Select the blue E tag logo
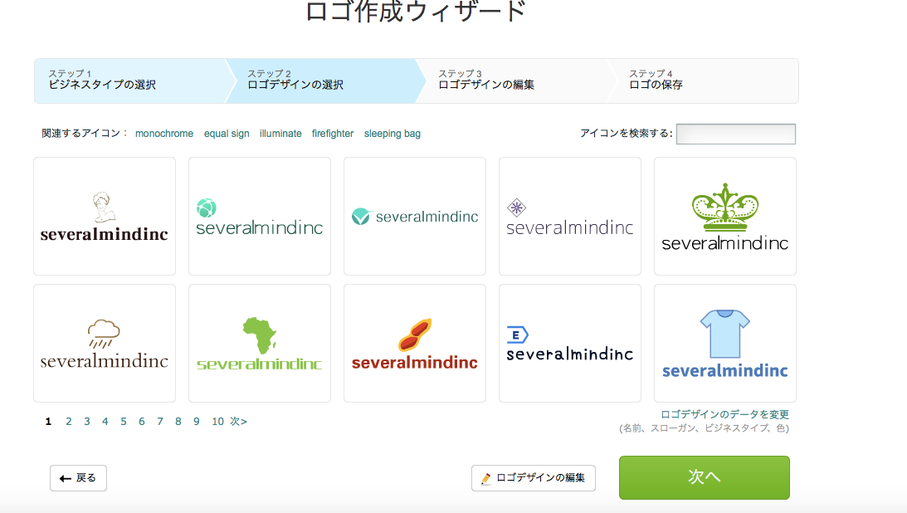This screenshot has height=513, width=907. pyautogui.click(x=570, y=343)
